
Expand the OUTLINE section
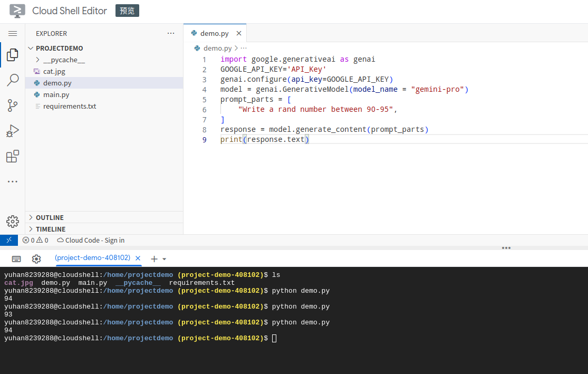click(x=50, y=217)
